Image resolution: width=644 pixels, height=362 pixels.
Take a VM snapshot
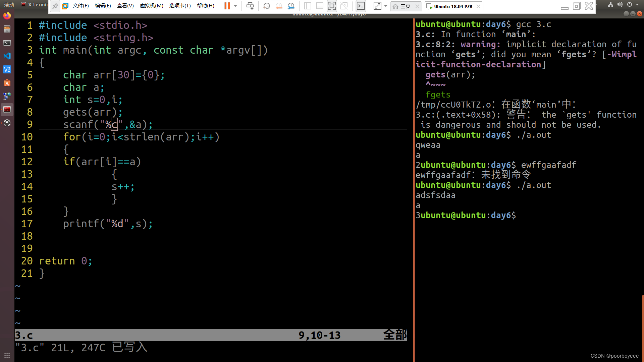267,6
